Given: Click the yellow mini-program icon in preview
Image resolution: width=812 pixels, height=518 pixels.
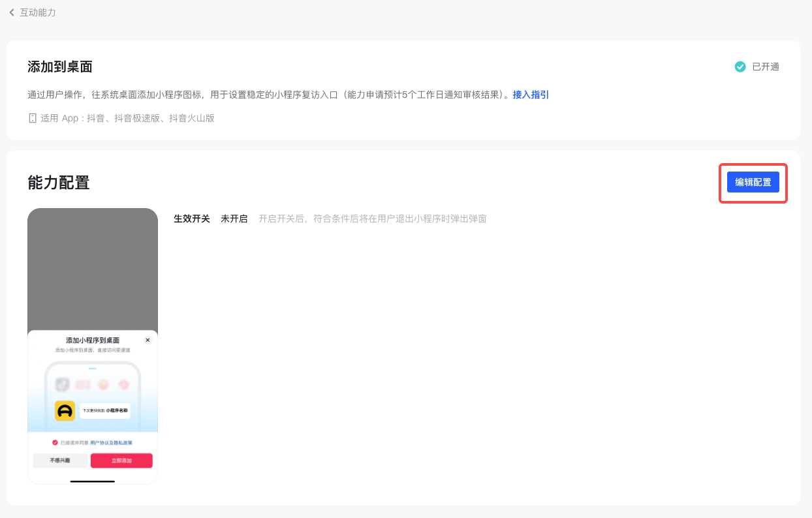Looking at the screenshot, I should tap(65, 410).
